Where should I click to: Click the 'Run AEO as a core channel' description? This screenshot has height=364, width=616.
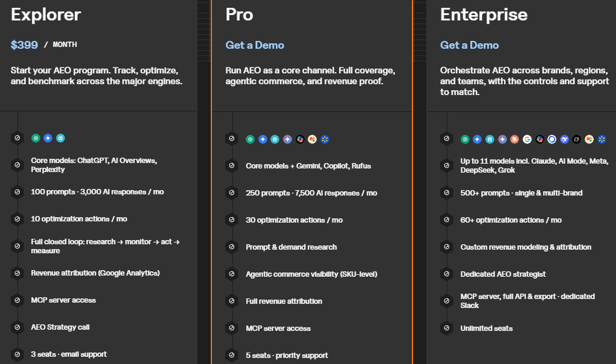pos(310,76)
